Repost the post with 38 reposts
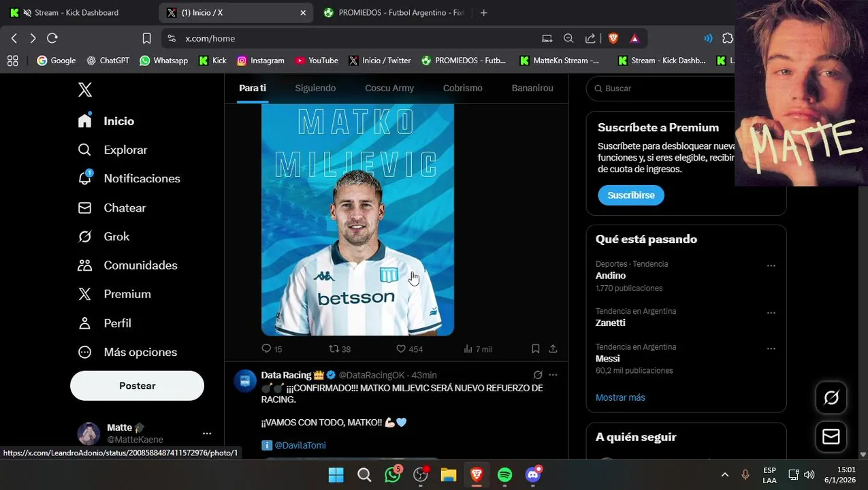The width and height of the screenshot is (868, 490). (340, 348)
